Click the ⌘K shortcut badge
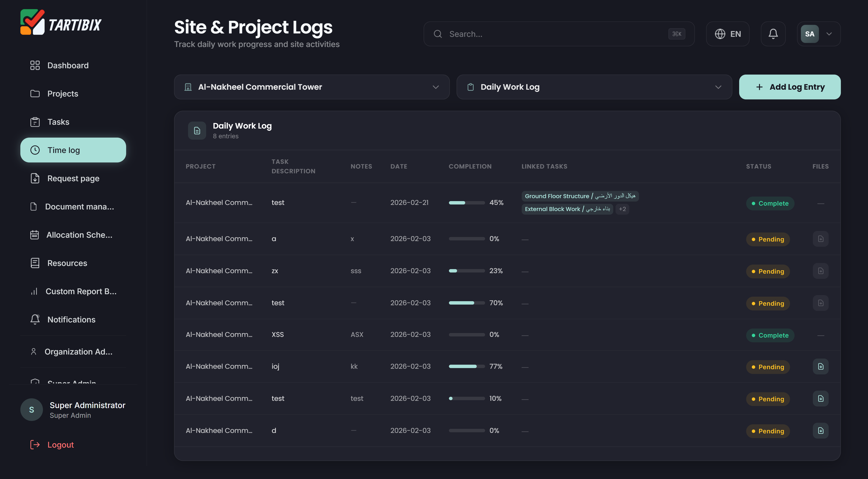Image resolution: width=868 pixels, height=479 pixels. click(x=677, y=34)
